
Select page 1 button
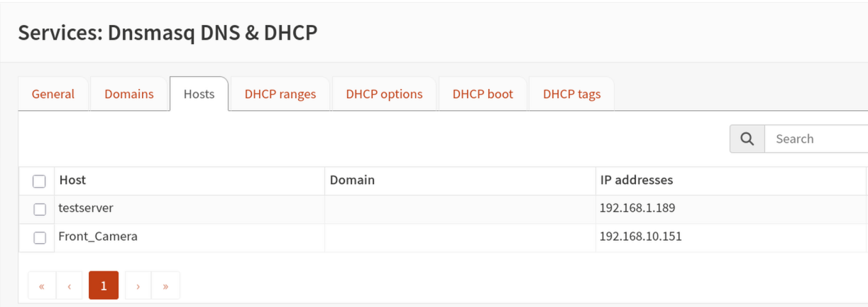coord(104,286)
